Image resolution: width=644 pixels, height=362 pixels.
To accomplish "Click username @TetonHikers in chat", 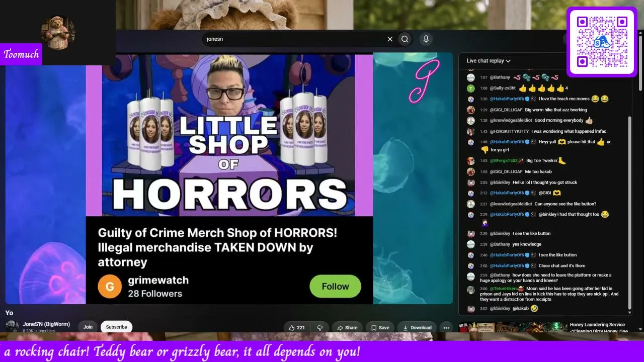I will [x=504, y=289].
